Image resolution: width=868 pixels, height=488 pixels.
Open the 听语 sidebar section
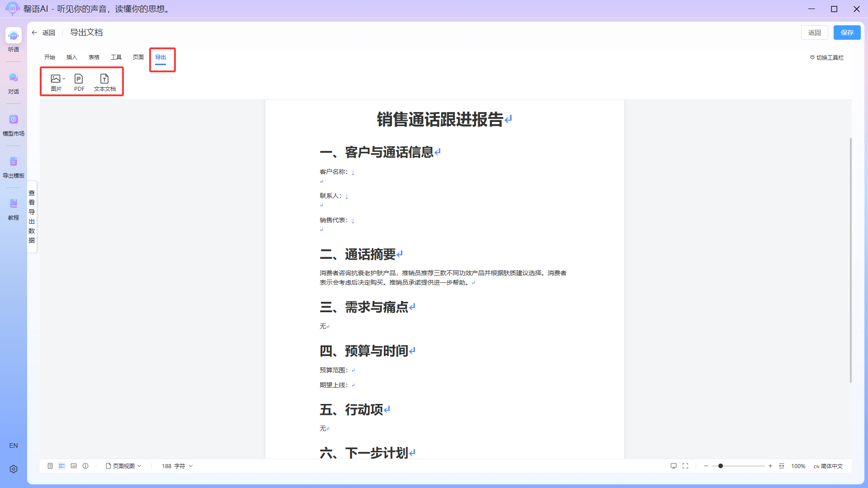(14, 40)
